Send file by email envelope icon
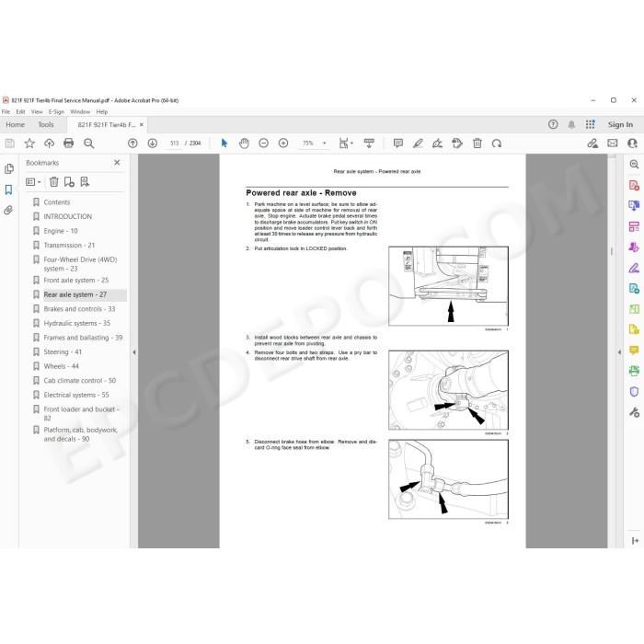This screenshot has width=644, height=644. tap(613, 144)
